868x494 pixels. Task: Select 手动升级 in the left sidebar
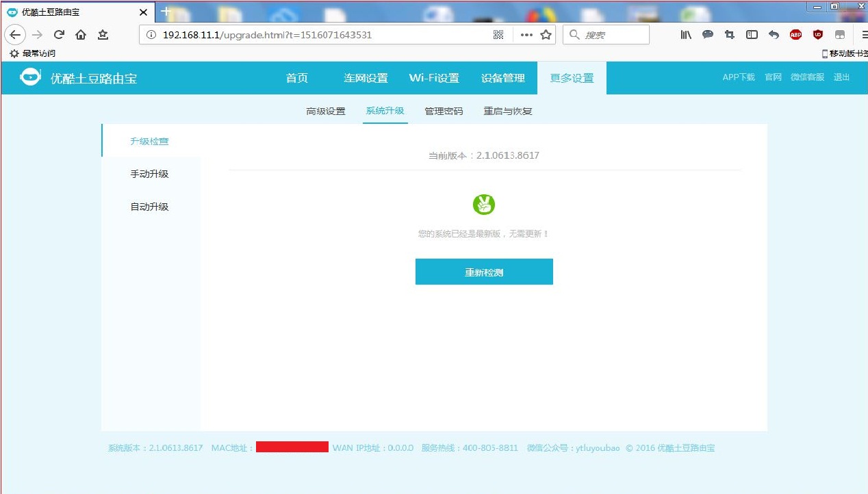[x=149, y=174]
